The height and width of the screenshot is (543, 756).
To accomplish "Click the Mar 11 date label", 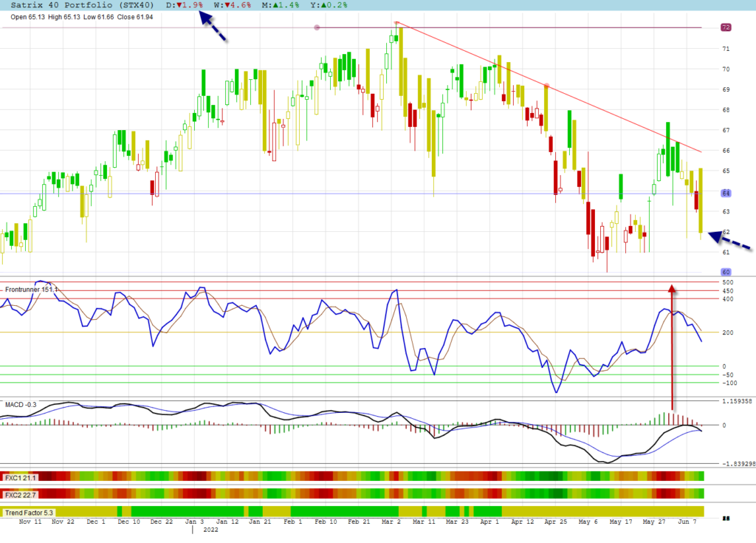I will (424, 522).
